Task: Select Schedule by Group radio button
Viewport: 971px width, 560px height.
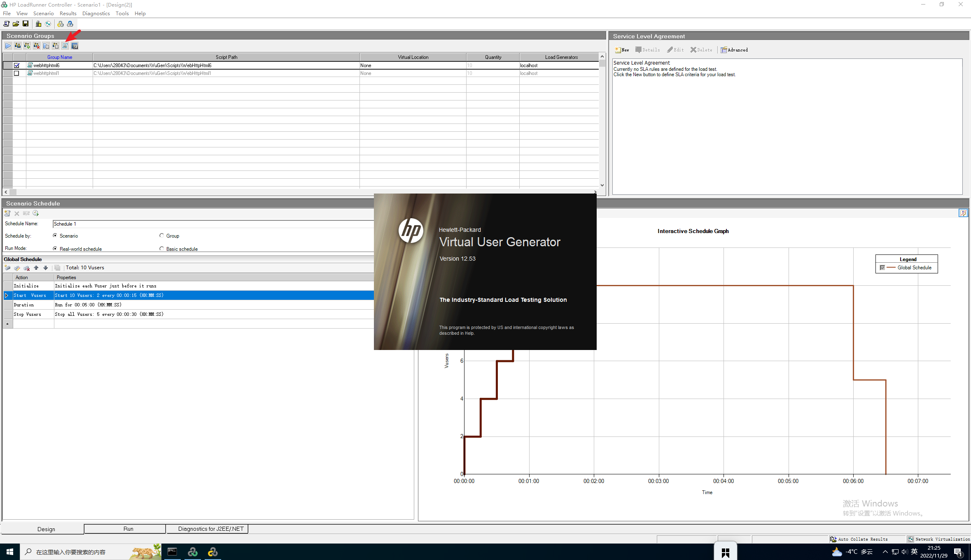Action: (x=161, y=236)
